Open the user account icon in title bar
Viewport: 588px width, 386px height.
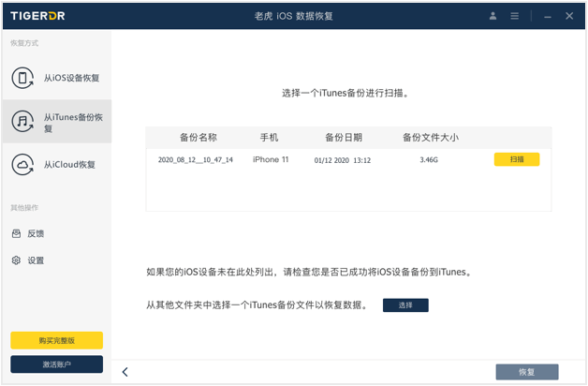pos(493,16)
